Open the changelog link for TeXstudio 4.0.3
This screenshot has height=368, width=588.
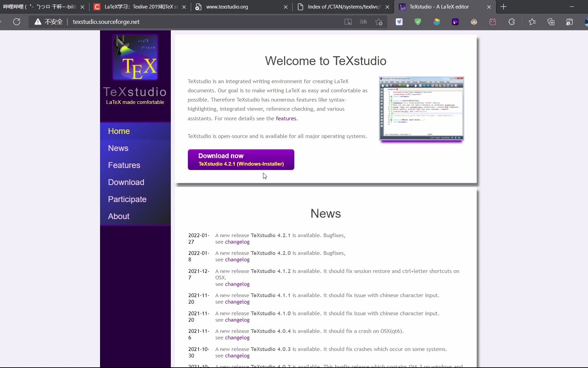pos(237,356)
